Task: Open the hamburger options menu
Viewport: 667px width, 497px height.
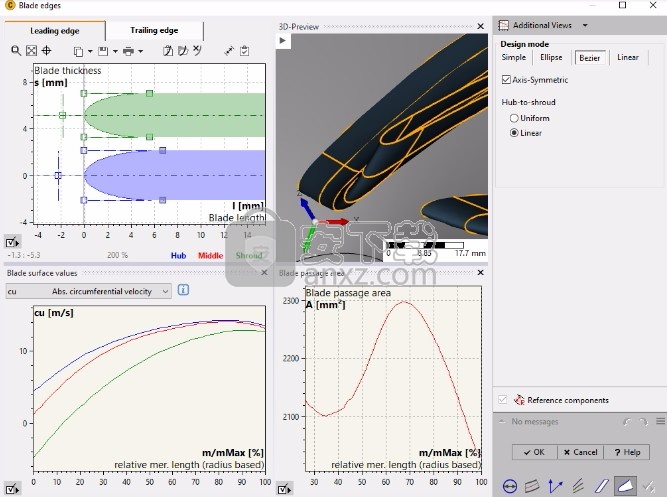Action: click(x=660, y=421)
